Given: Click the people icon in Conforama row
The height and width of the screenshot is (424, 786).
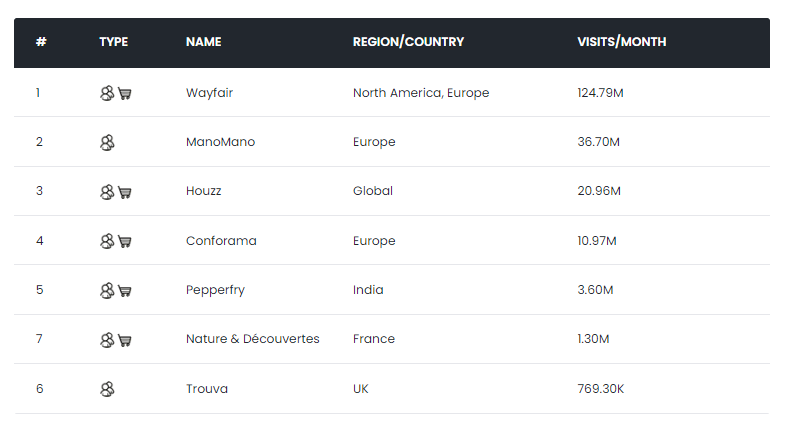Looking at the screenshot, I should pos(107,241).
